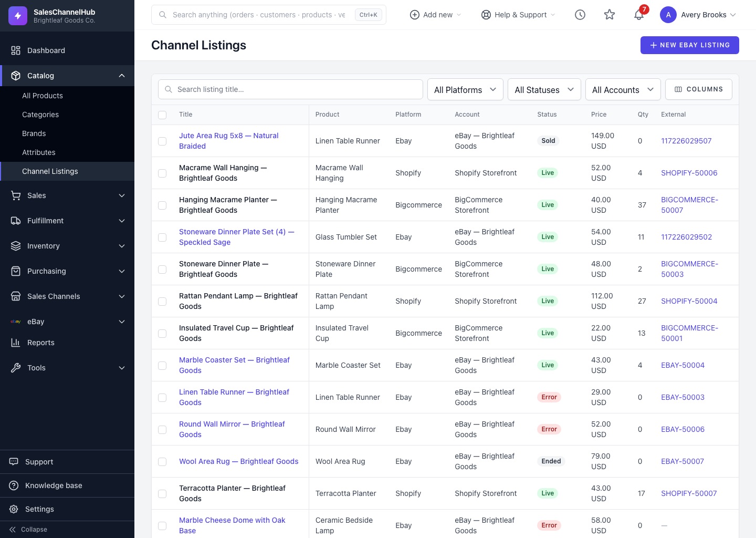Check the Jute Area Rug row checkbox

(x=162, y=141)
